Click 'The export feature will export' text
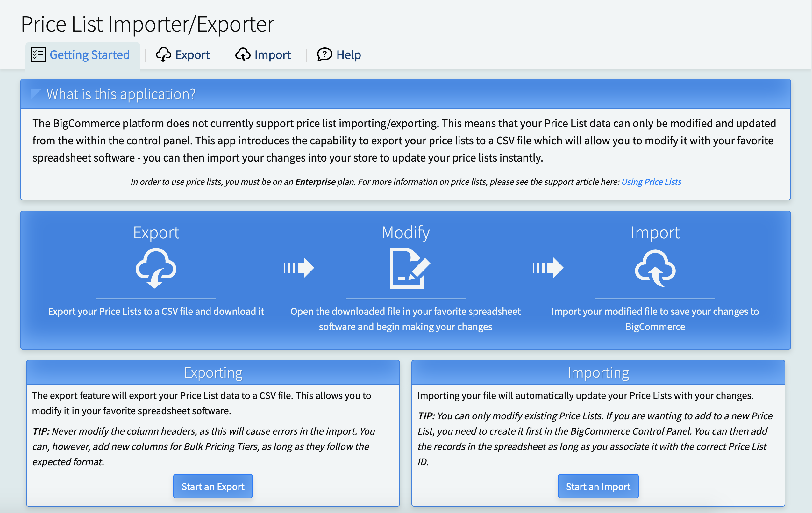The width and height of the screenshot is (812, 513). click(x=202, y=403)
